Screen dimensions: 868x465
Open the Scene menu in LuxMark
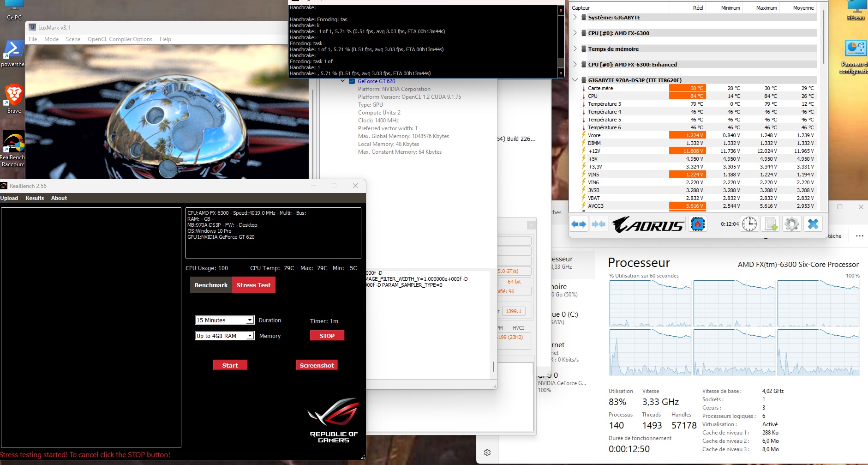(73, 39)
